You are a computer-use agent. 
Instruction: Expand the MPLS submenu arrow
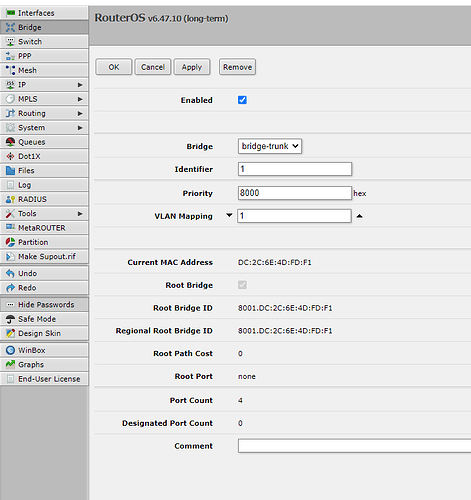tap(80, 99)
